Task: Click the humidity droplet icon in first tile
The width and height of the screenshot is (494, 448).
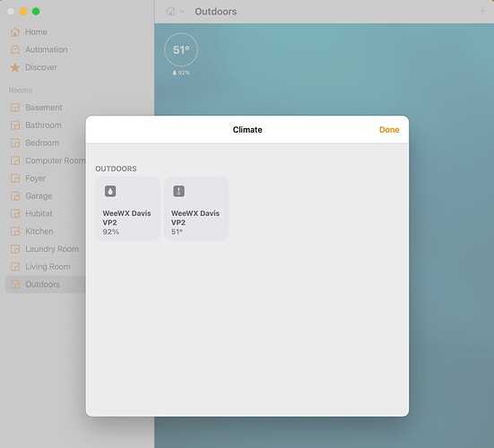Action: pyautogui.click(x=110, y=191)
